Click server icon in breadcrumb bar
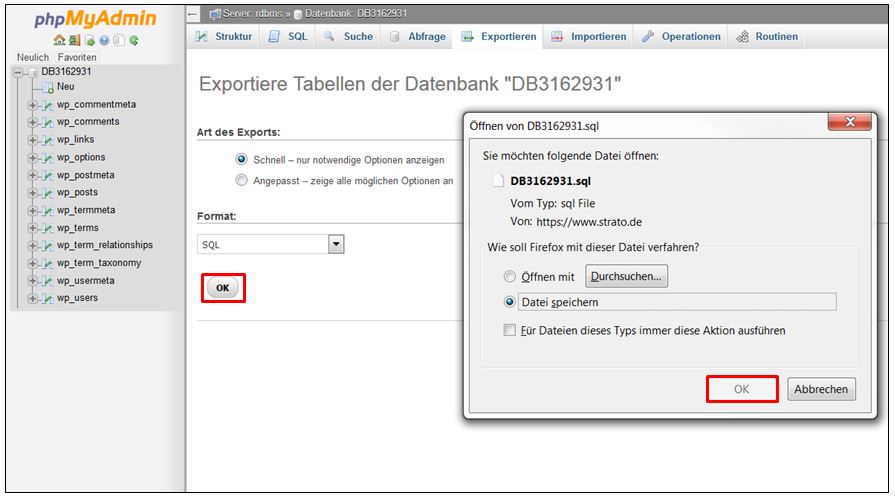Image resolution: width=895 pixels, height=498 pixels. tap(215, 14)
